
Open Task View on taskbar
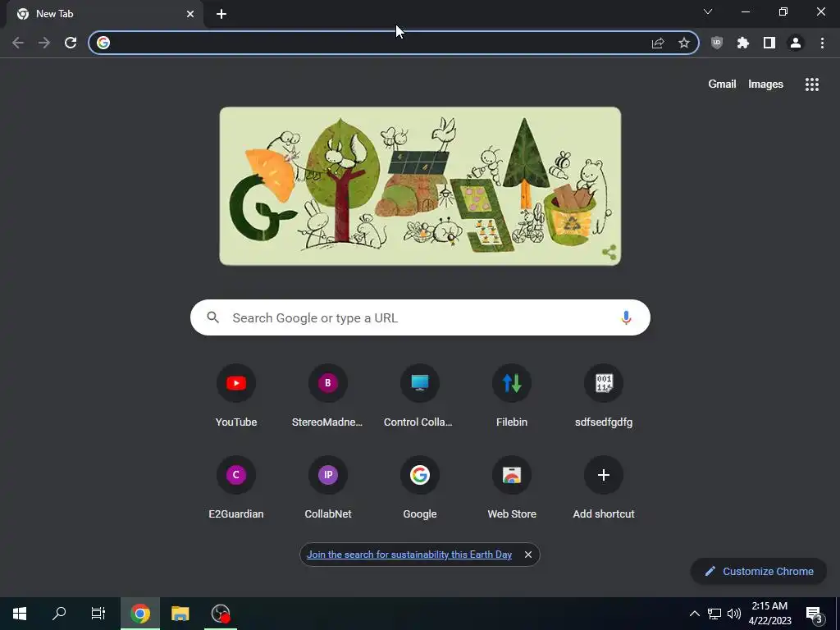(98, 614)
